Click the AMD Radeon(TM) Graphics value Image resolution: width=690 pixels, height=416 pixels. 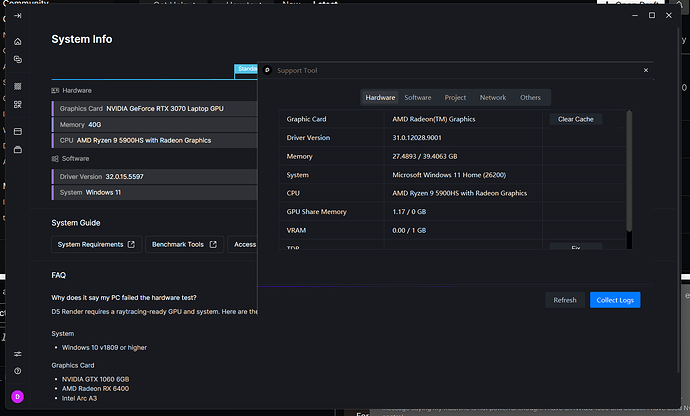pos(434,119)
